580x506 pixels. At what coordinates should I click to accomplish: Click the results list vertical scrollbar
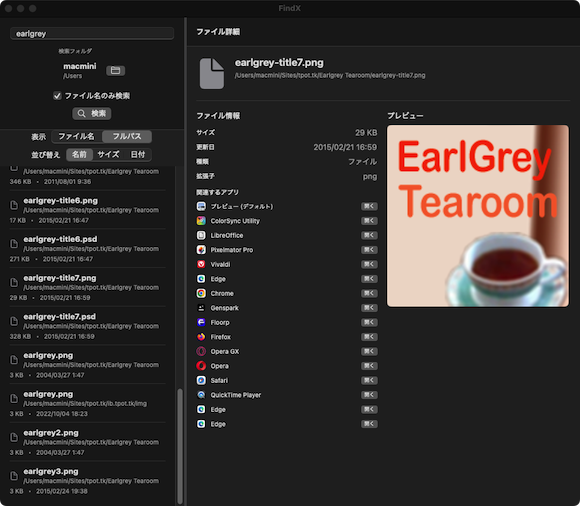[180, 446]
